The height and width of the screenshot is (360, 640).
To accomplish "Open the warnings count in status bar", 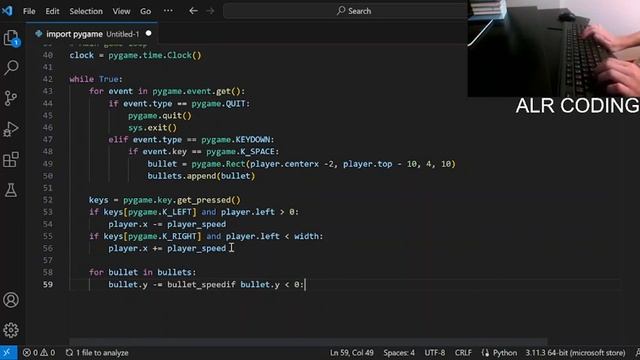I will 48,353.
